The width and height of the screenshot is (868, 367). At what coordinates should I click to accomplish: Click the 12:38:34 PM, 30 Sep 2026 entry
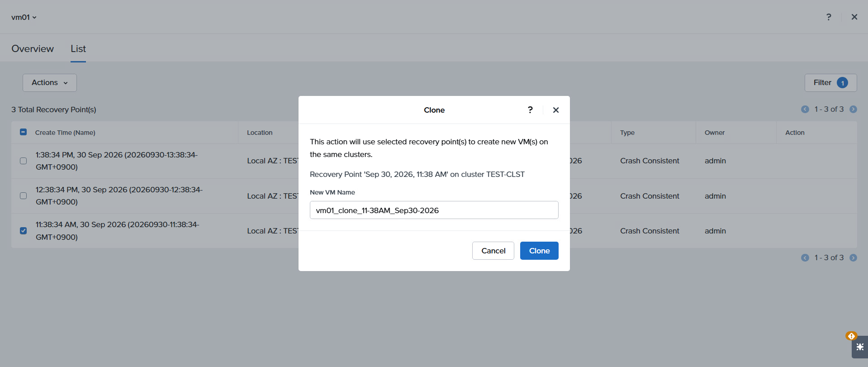(x=119, y=196)
